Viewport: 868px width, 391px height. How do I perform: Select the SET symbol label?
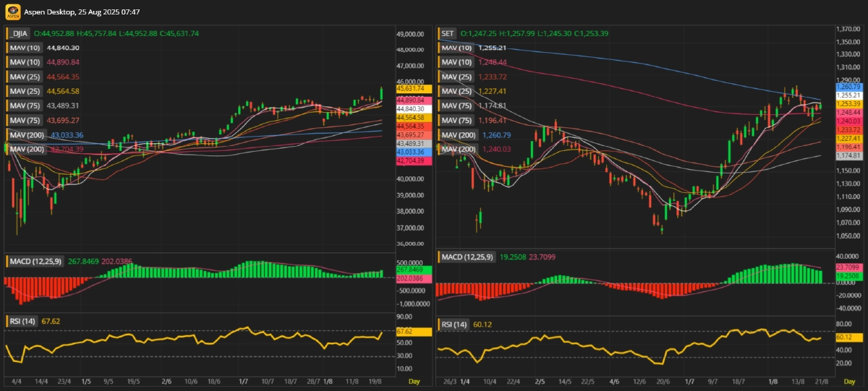click(448, 33)
